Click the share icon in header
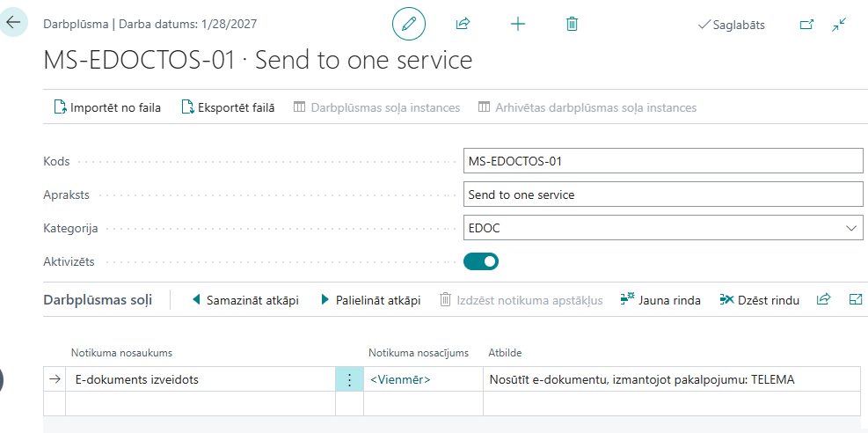Image resolution: width=868 pixels, height=433 pixels. click(463, 25)
